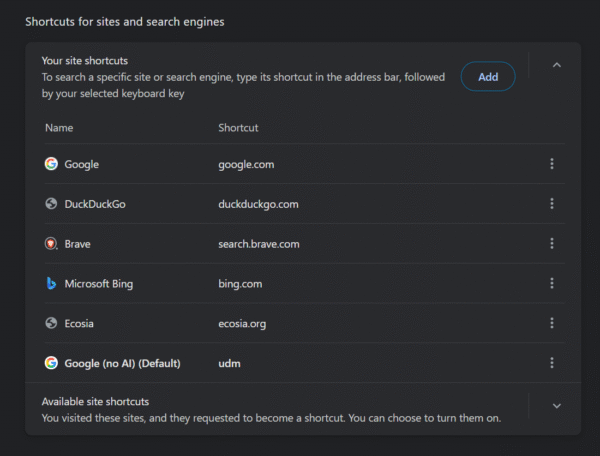Expand the Available site shortcuts section
600x456 pixels.
pos(557,406)
